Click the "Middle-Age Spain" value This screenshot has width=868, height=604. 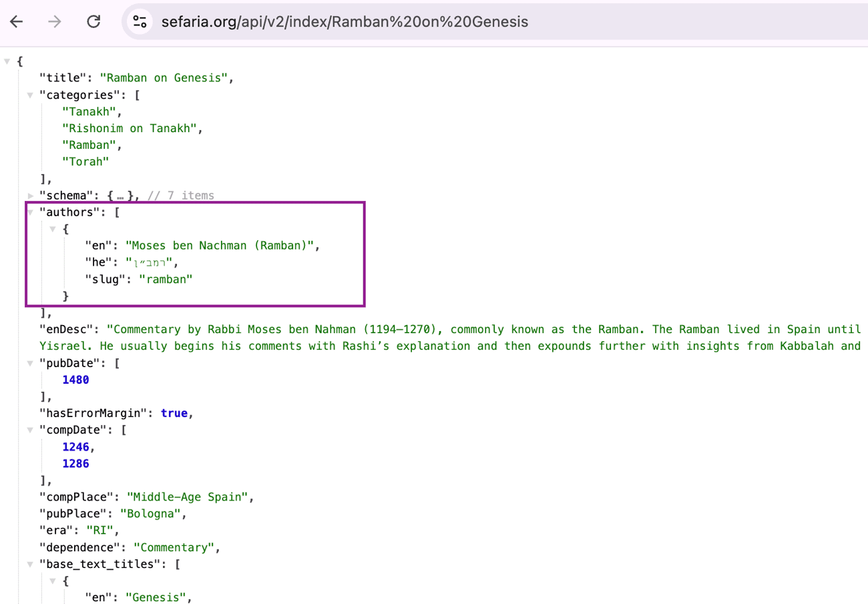pos(188,497)
